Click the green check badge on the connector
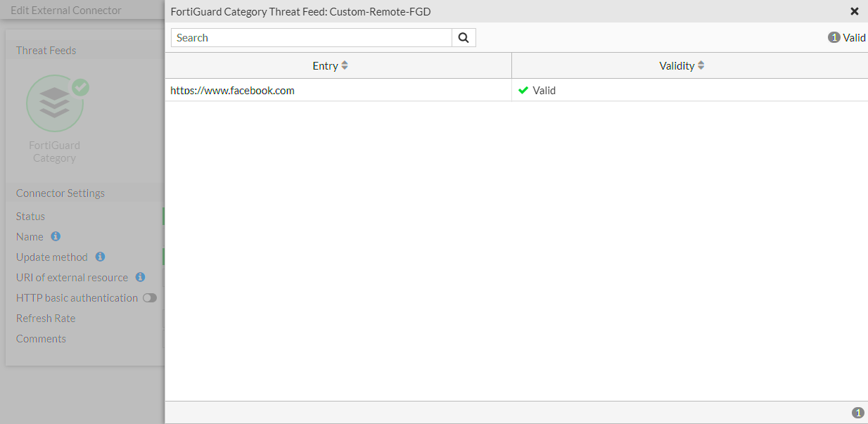 click(x=79, y=87)
